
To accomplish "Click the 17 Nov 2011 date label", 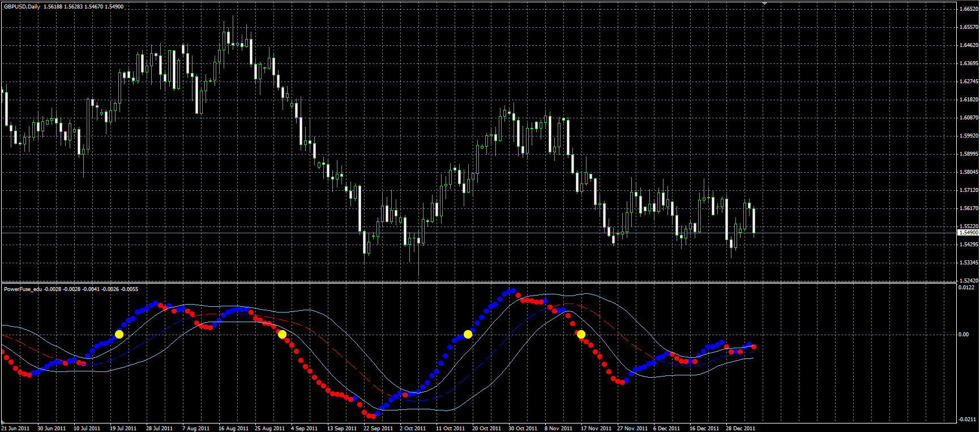I will [596, 429].
